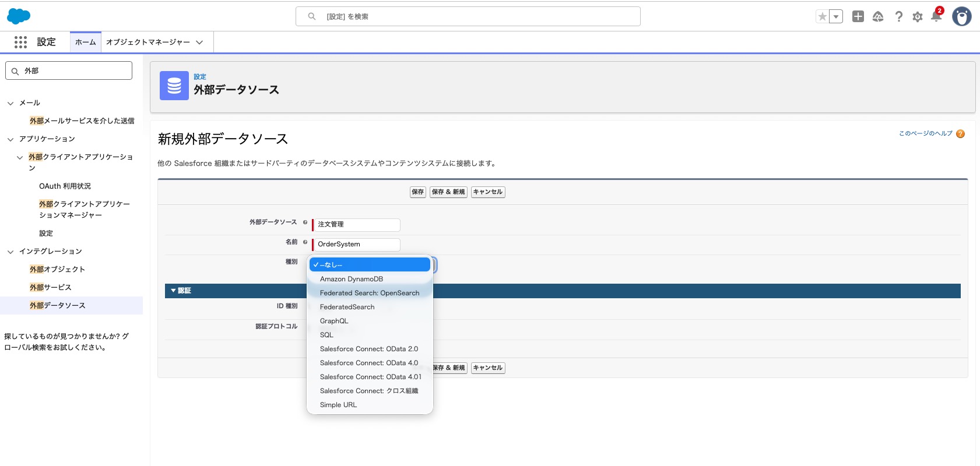
Task: Choose Salesforce Connect: OData 4.01
Action: (370, 377)
